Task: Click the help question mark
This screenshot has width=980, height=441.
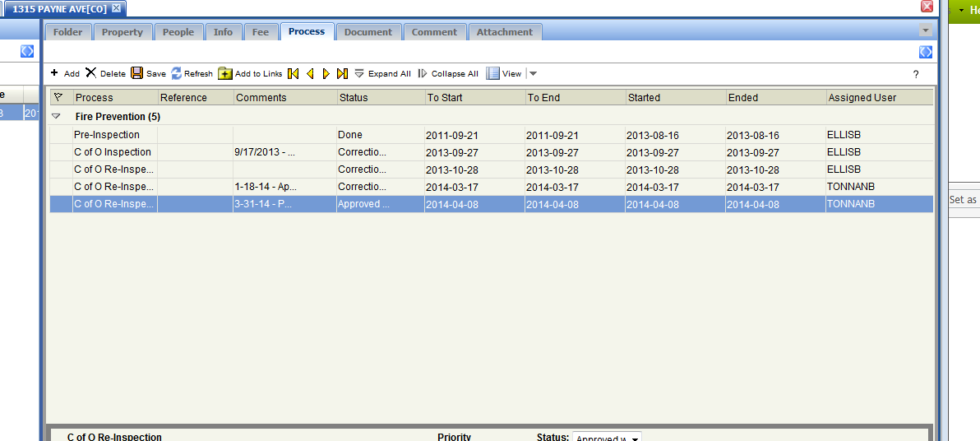Action: [916, 74]
